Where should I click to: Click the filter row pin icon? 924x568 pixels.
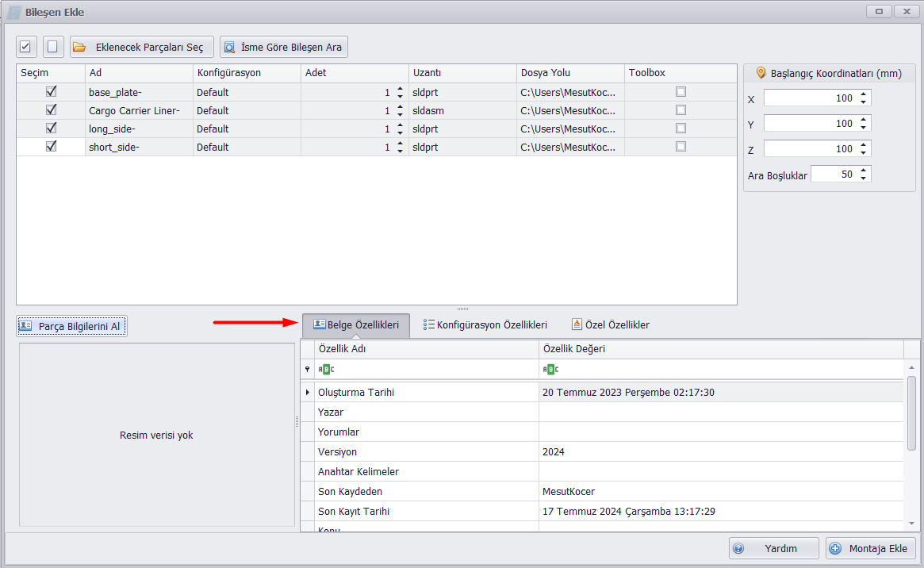tap(307, 370)
